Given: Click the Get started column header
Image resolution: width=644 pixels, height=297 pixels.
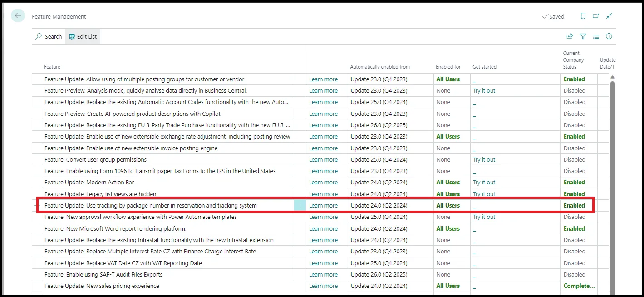Looking at the screenshot, I should tap(484, 67).
